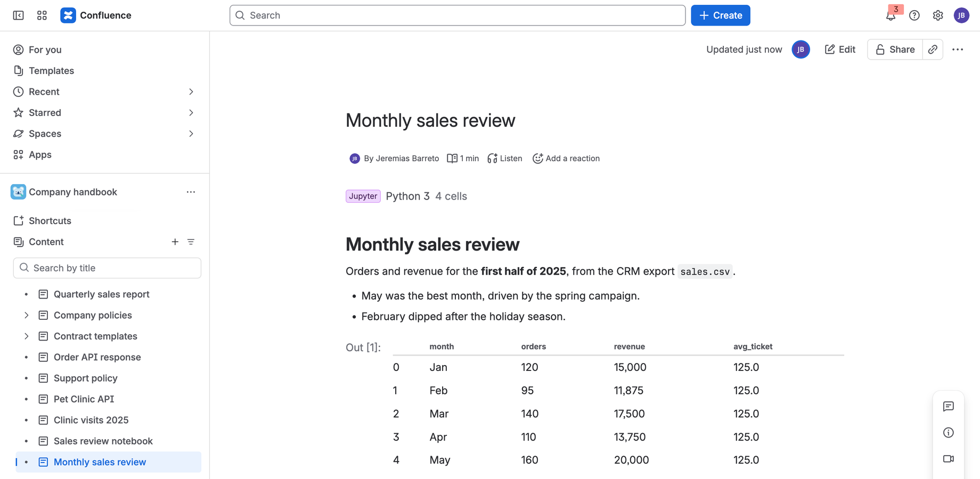Screen dimensions: 980x479
Task: Expand the Recent section chevron
Action: point(191,92)
